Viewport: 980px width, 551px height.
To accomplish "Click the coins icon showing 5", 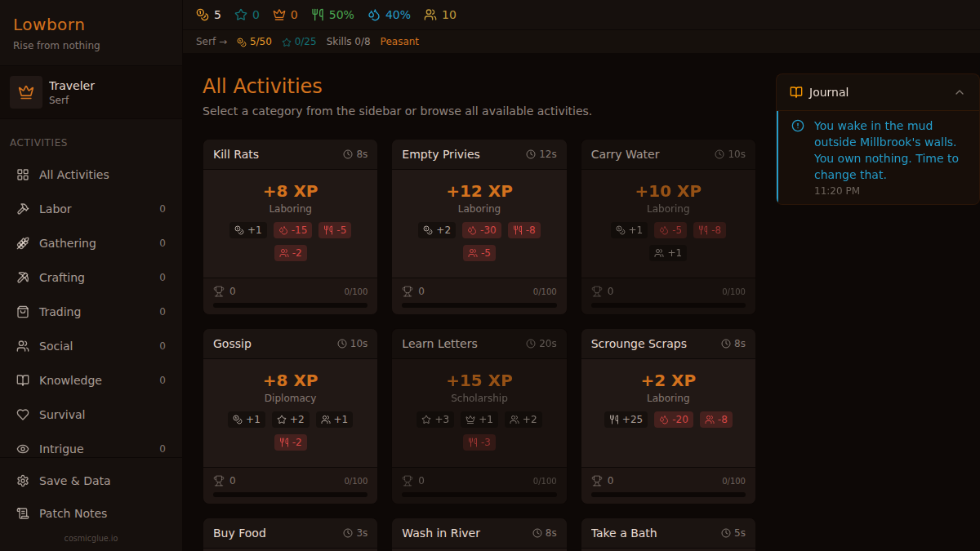I will coord(203,15).
